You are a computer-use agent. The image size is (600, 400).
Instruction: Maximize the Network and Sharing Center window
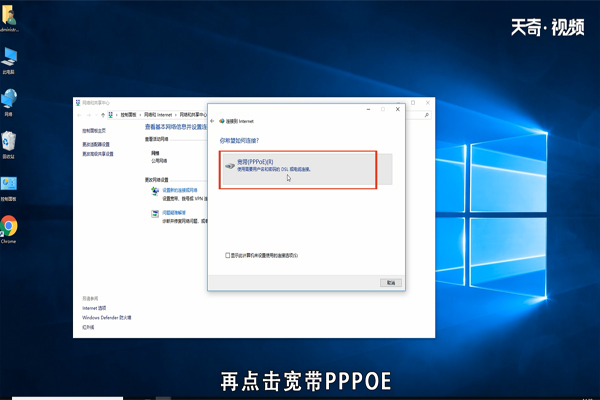point(413,103)
